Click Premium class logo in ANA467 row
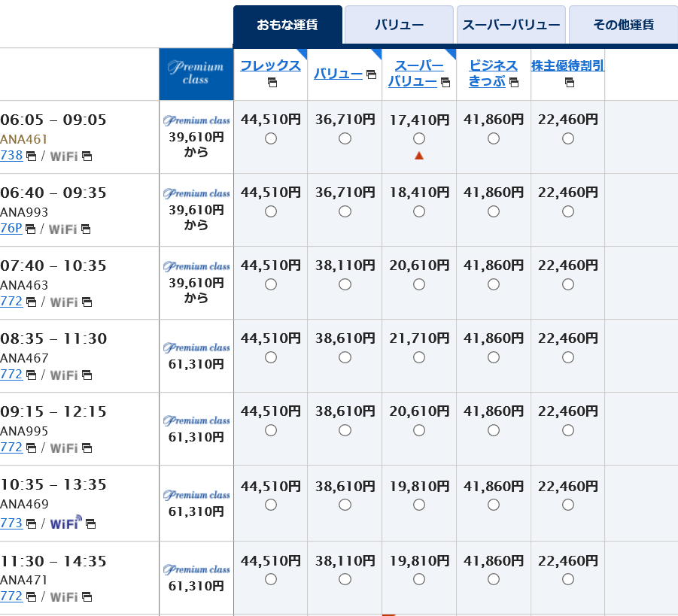The image size is (678, 616). (196, 347)
